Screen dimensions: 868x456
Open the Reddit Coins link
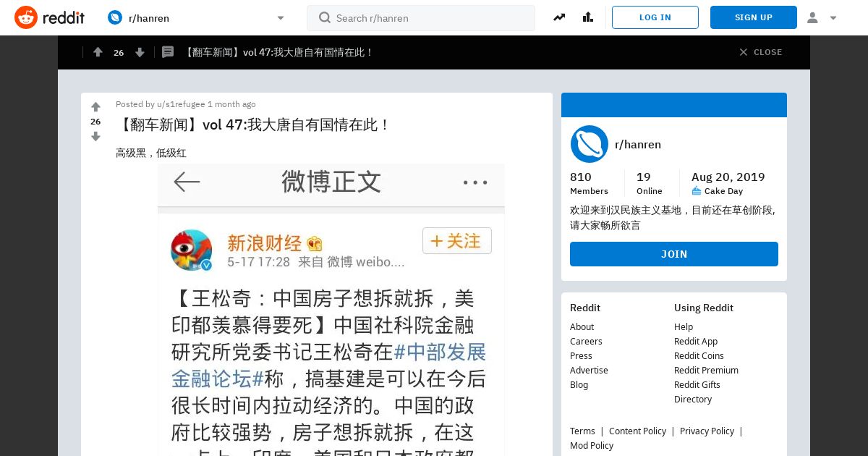pos(699,355)
